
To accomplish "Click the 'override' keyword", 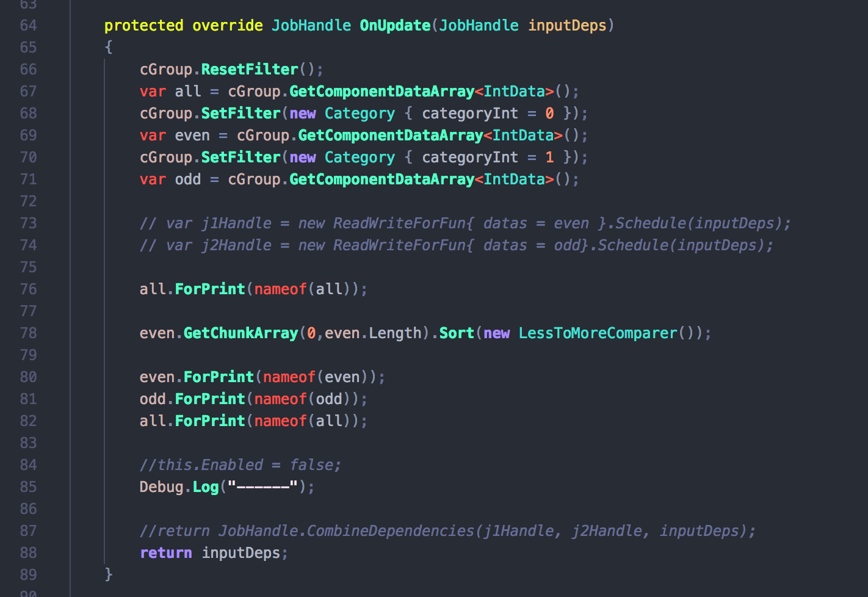I will (227, 26).
